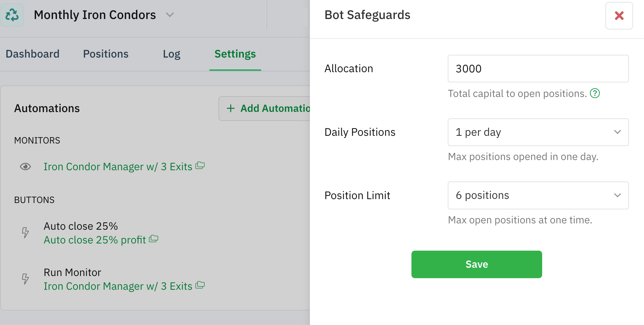Image resolution: width=644 pixels, height=325 pixels.
Task: Click the plus icon on Add Automation
Action: point(231,109)
